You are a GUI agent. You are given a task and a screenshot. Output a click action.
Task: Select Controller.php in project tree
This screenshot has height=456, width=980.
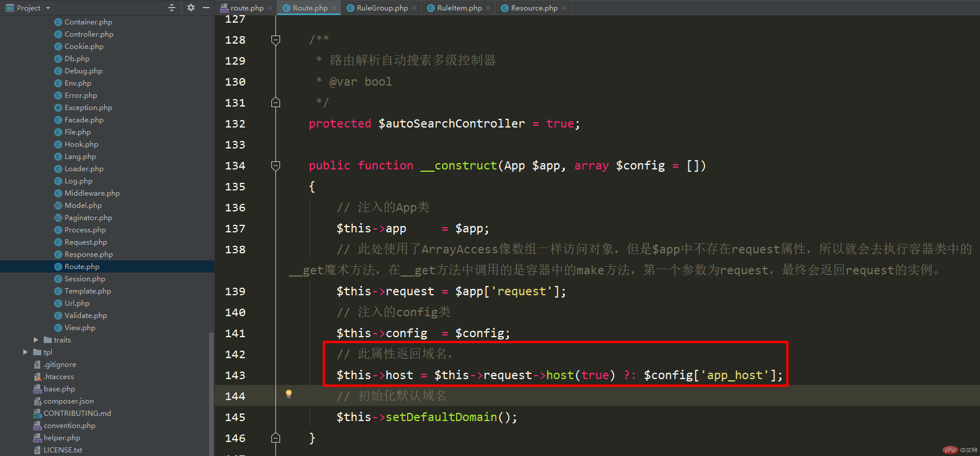89,34
